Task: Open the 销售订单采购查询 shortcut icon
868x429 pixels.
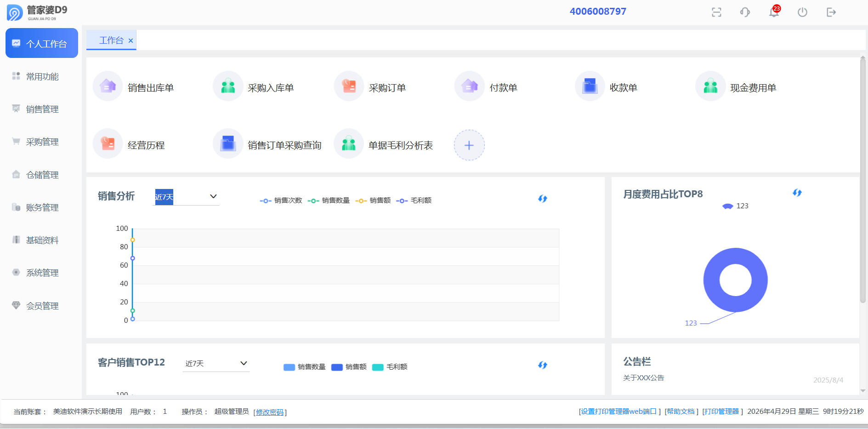Action: click(x=228, y=143)
